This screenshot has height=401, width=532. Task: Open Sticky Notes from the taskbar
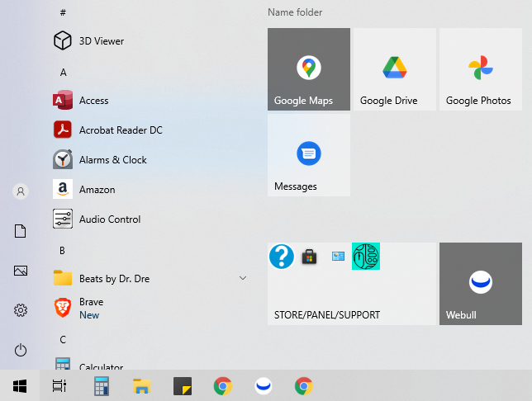click(x=183, y=386)
